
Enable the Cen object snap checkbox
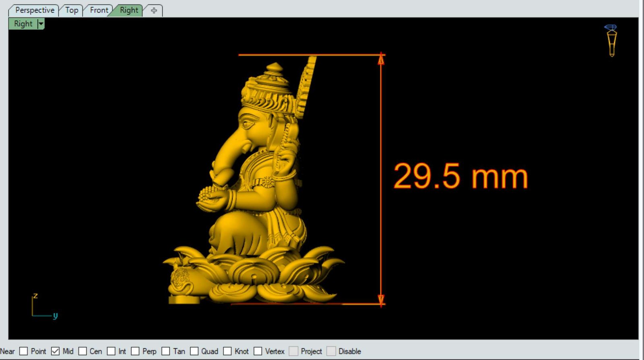coord(83,351)
